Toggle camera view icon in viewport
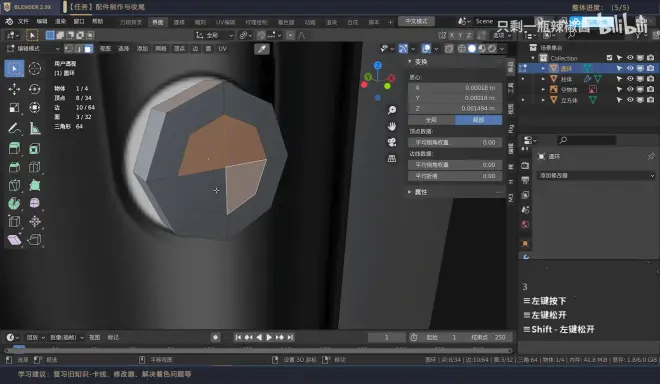The width and height of the screenshot is (660, 384). pos(392,142)
